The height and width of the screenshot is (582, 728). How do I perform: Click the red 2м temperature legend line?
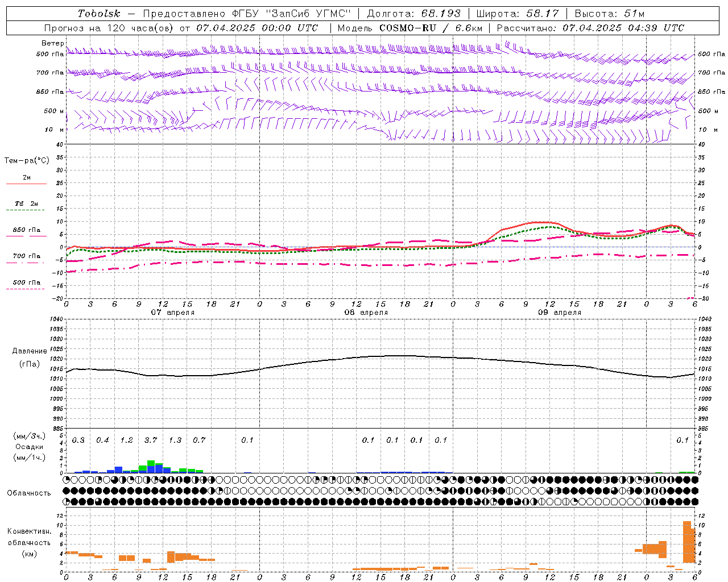[26, 184]
